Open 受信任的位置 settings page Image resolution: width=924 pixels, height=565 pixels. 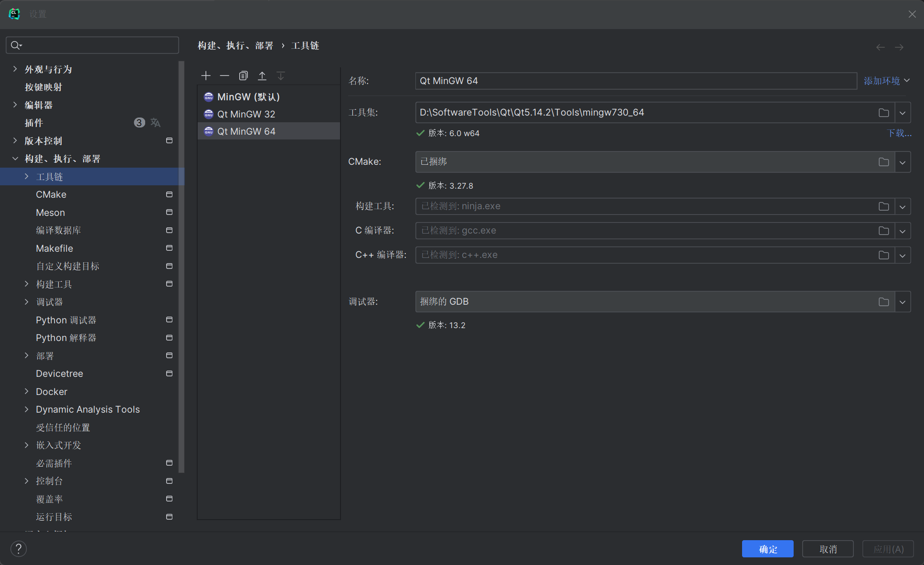click(63, 427)
